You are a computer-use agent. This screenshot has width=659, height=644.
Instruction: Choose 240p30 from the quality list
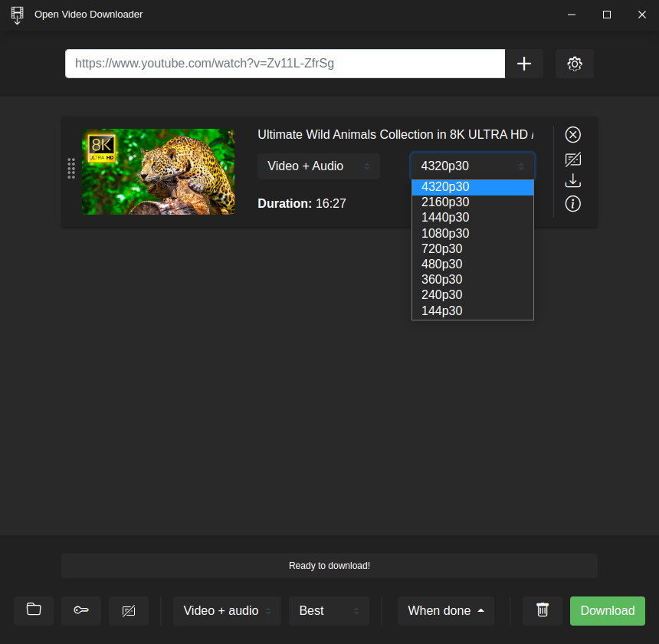click(472, 295)
